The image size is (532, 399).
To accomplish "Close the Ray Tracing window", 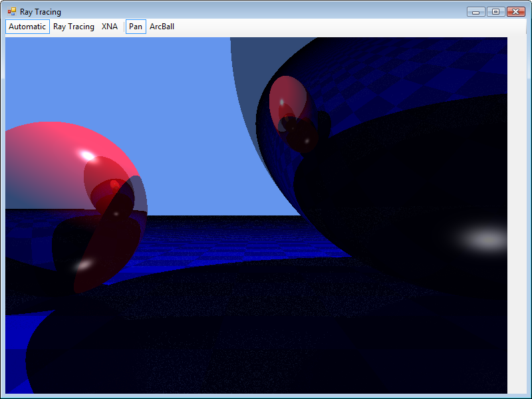I will 516,11.
